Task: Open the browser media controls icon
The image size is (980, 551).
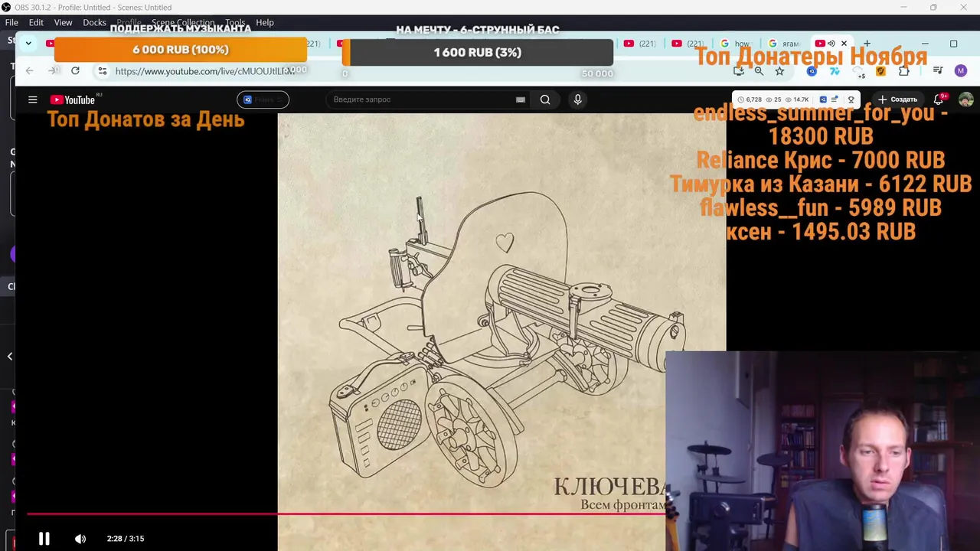Action: coord(938,71)
